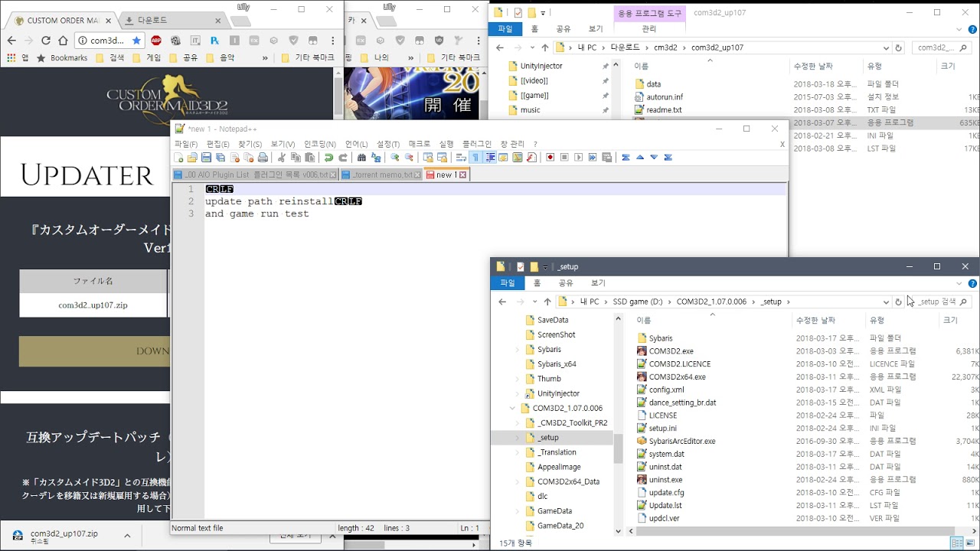The height and width of the screenshot is (551, 980).
Task: Click the Stop Recording macro icon
Action: pyautogui.click(x=564, y=158)
